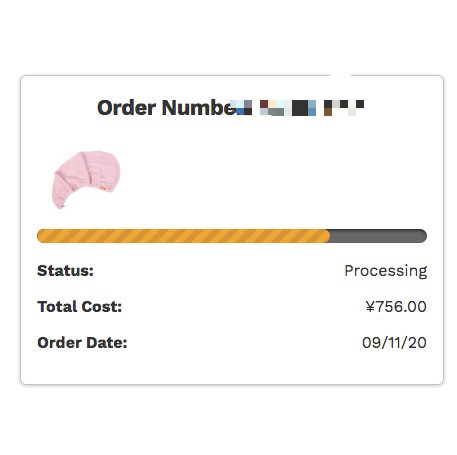
Task: Click the Order Date label
Action: point(82,342)
